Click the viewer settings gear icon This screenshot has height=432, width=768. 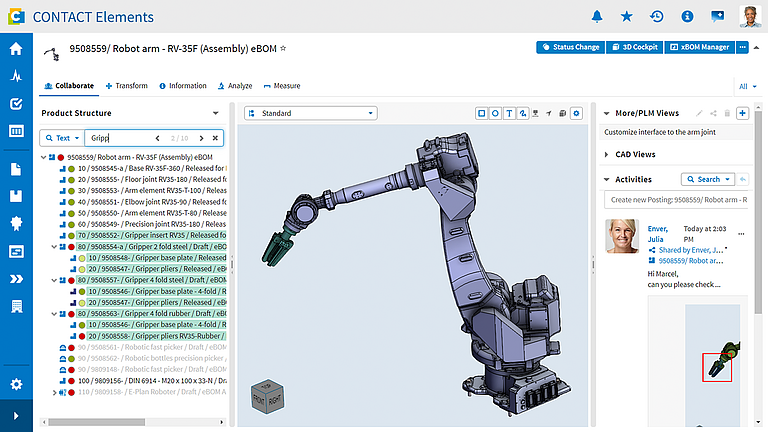click(x=576, y=113)
